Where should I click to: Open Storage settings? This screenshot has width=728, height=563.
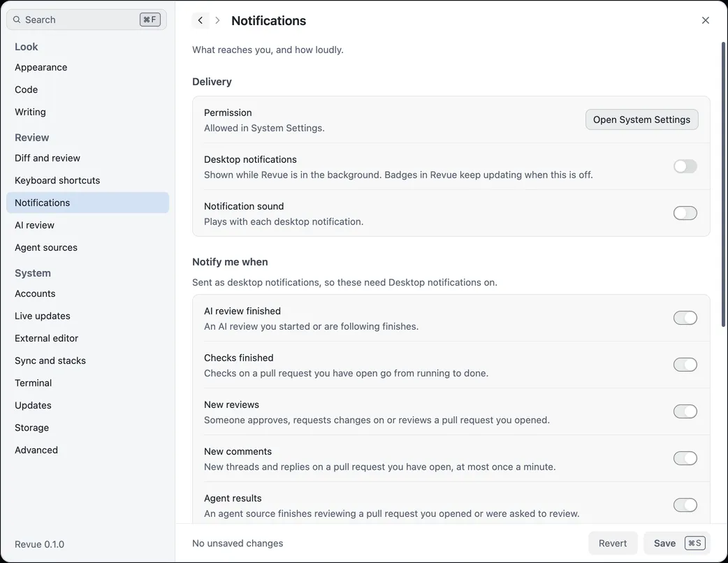[88, 427]
